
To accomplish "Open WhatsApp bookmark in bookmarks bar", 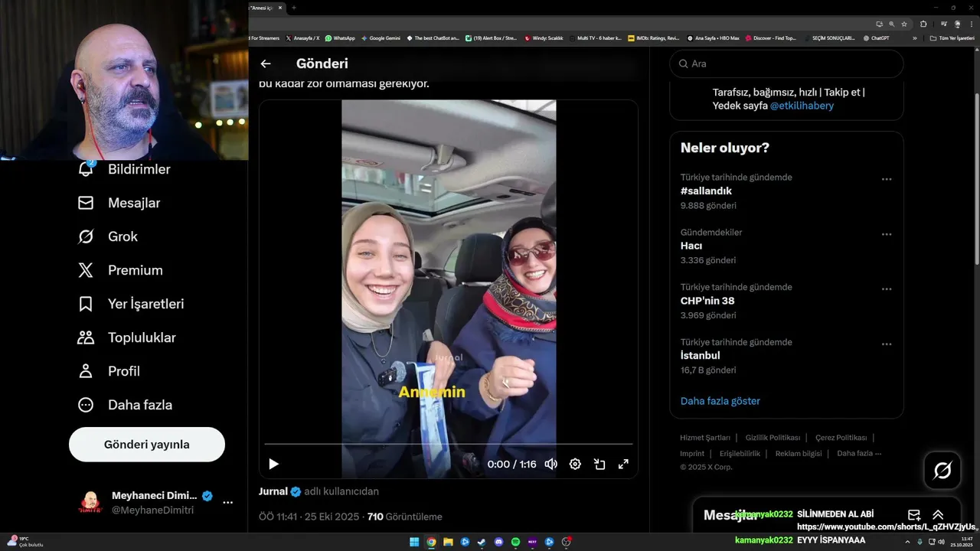I will [340, 37].
